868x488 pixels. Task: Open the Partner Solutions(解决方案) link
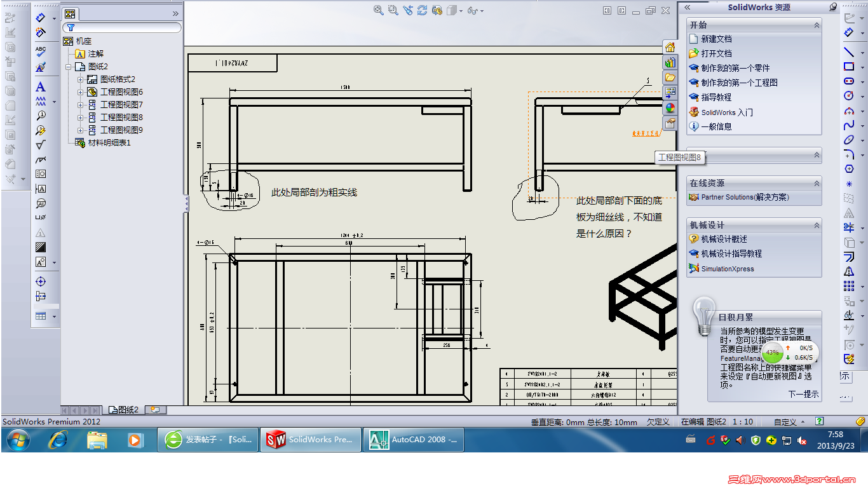745,198
